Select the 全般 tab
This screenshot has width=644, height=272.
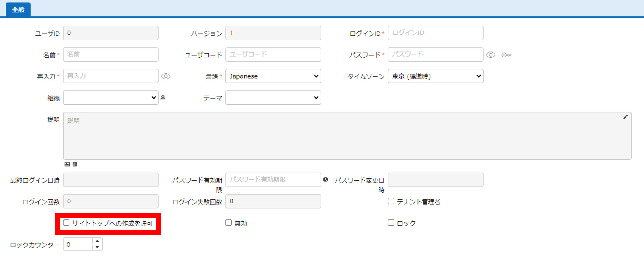(x=18, y=10)
